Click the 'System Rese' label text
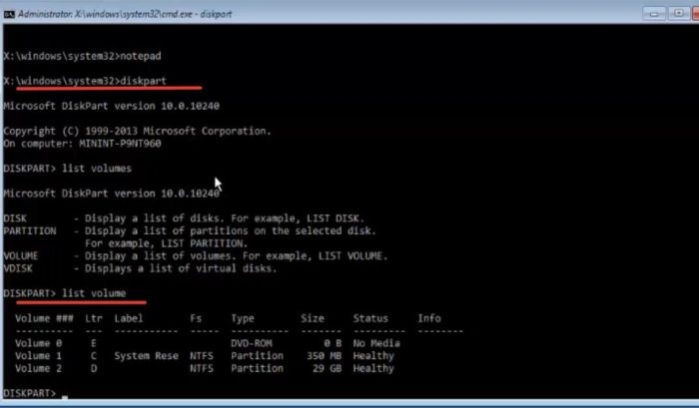 [x=146, y=356]
